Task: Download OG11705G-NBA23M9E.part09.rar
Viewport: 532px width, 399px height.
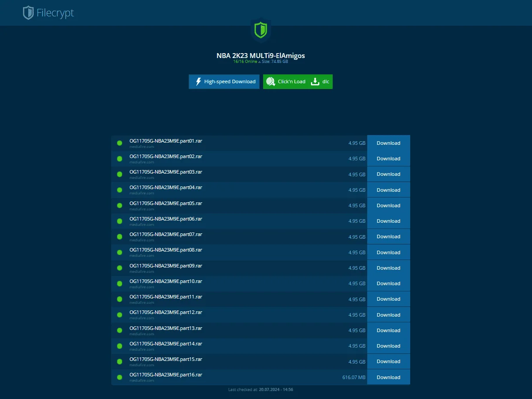Action: tap(388, 268)
